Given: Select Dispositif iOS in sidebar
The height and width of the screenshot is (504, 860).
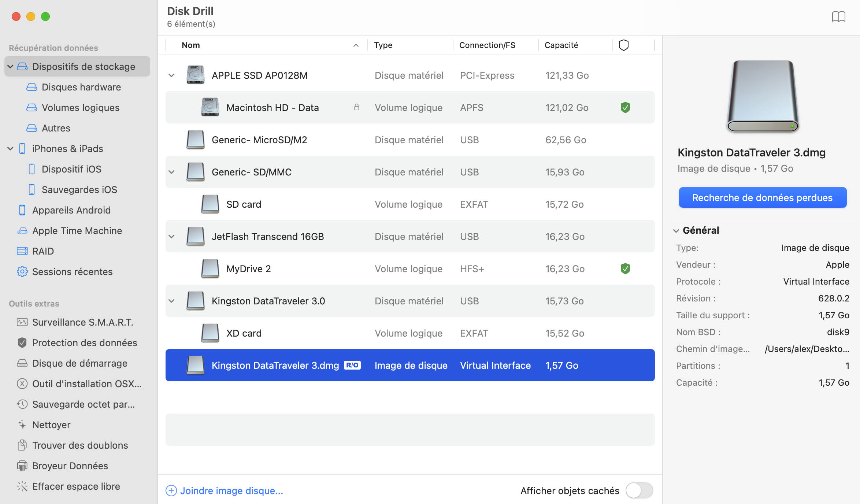Looking at the screenshot, I should point(65,169).
